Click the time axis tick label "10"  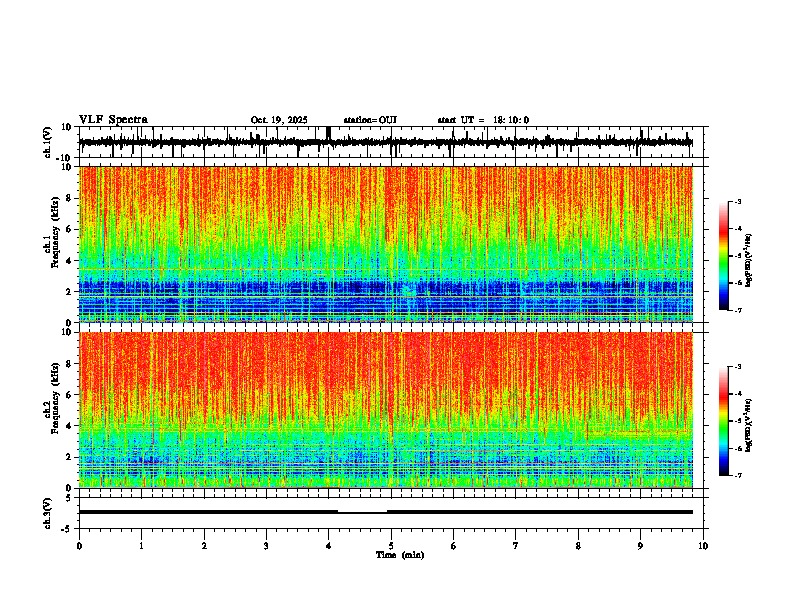(x=703, y=546)
